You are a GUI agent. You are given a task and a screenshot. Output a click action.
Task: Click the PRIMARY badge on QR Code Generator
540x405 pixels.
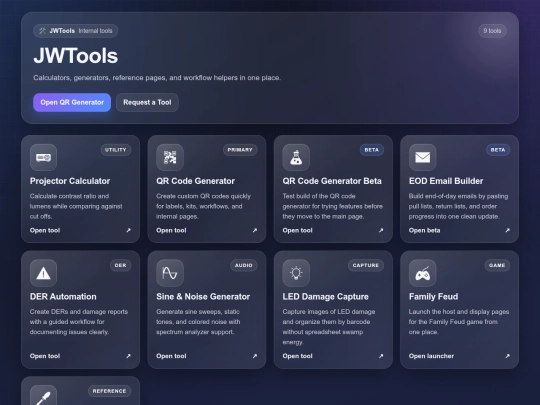(240, 150)
